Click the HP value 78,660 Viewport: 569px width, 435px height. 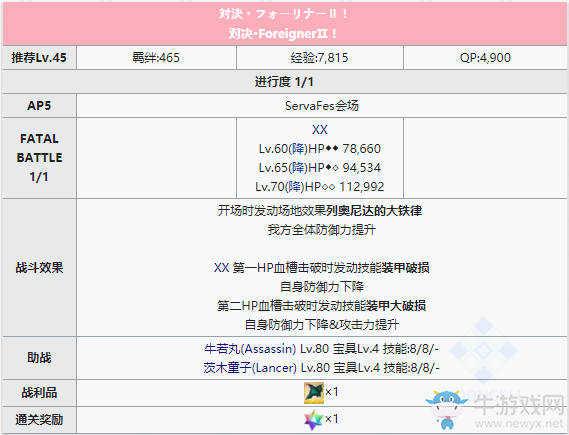(361, 149)
